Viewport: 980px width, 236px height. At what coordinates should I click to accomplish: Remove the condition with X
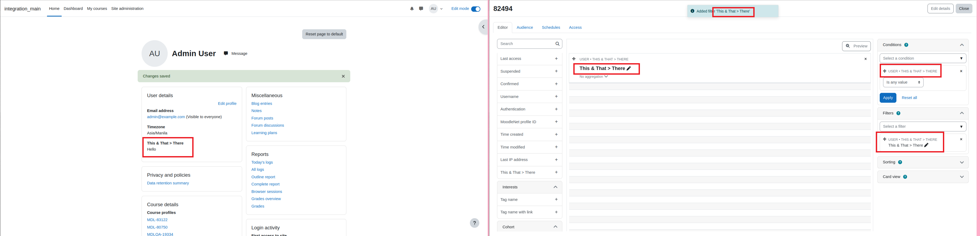point(961,71)
